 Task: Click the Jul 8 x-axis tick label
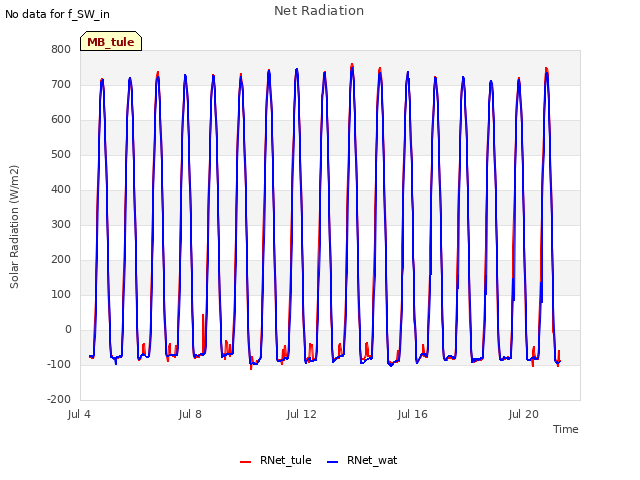click(x=190, y=414)
